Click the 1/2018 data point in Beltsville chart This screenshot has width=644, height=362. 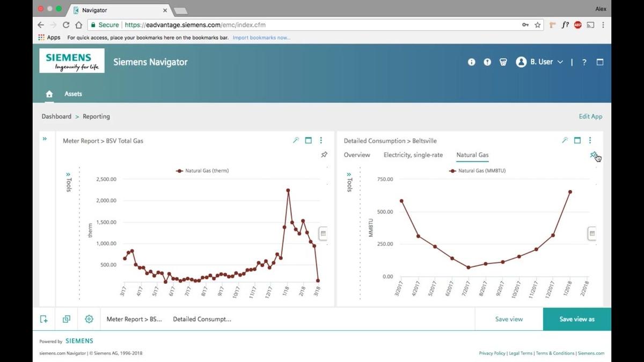point(570,192)
